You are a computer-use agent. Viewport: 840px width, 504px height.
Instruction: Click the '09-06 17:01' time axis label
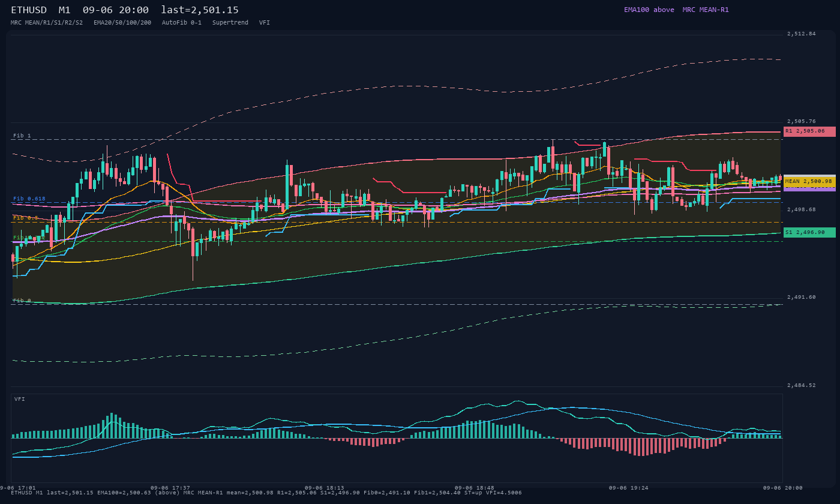coord(18,488)
